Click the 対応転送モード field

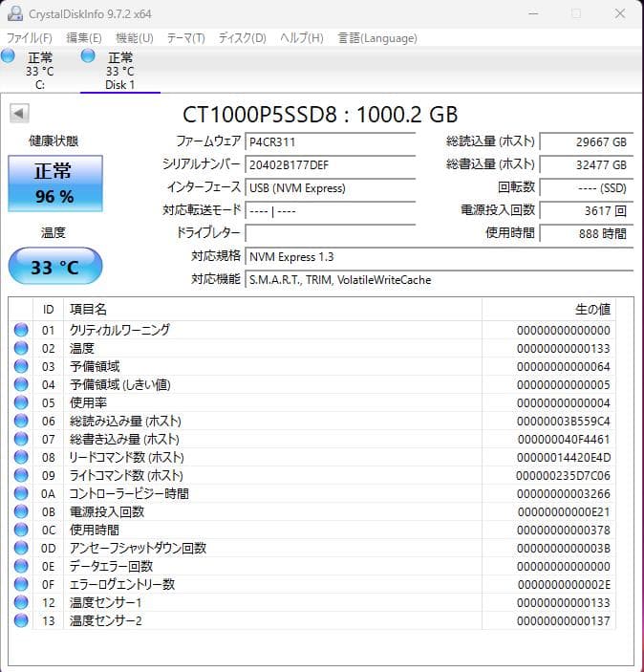coord(331,211)
